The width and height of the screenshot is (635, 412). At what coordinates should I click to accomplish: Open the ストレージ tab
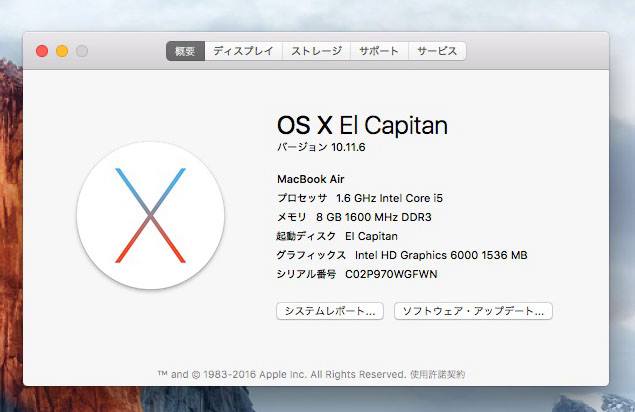pyautogui.click(x=316, y=51)
